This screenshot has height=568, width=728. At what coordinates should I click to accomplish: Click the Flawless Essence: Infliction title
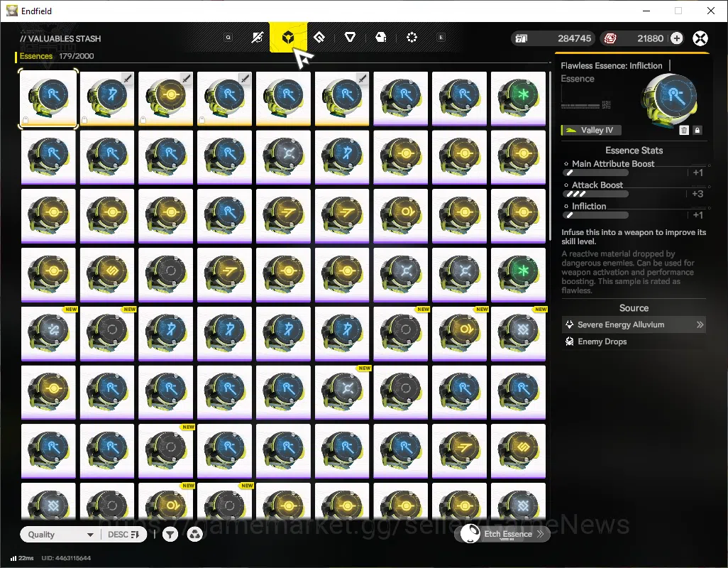(x=611, y=66)
